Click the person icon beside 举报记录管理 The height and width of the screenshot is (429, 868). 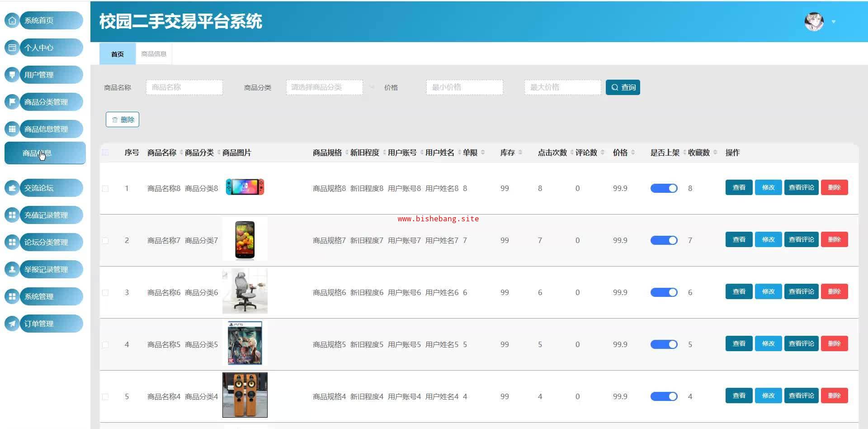(12, 269)
